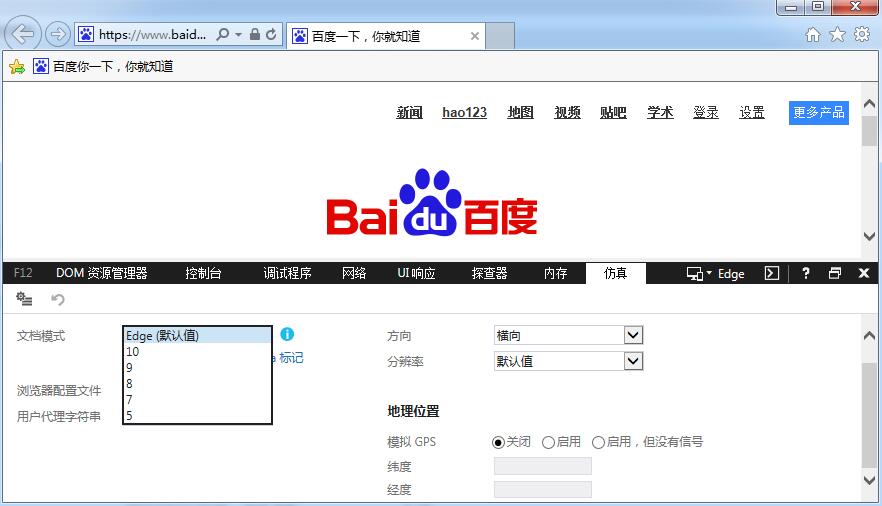This screenshot has width=882, height=506.
Task: Open the browser home page icon
Action: point(813,35)
